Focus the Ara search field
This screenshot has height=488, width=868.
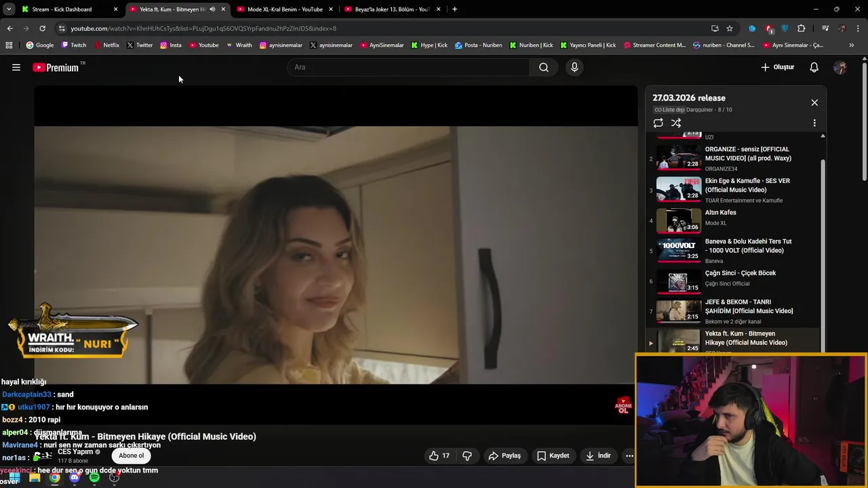409,67
